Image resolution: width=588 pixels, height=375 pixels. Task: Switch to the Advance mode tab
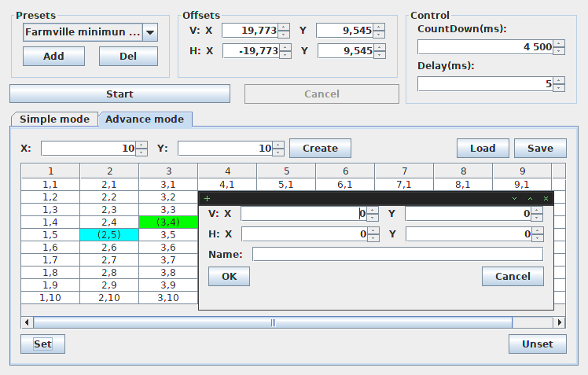click(145, 119)
